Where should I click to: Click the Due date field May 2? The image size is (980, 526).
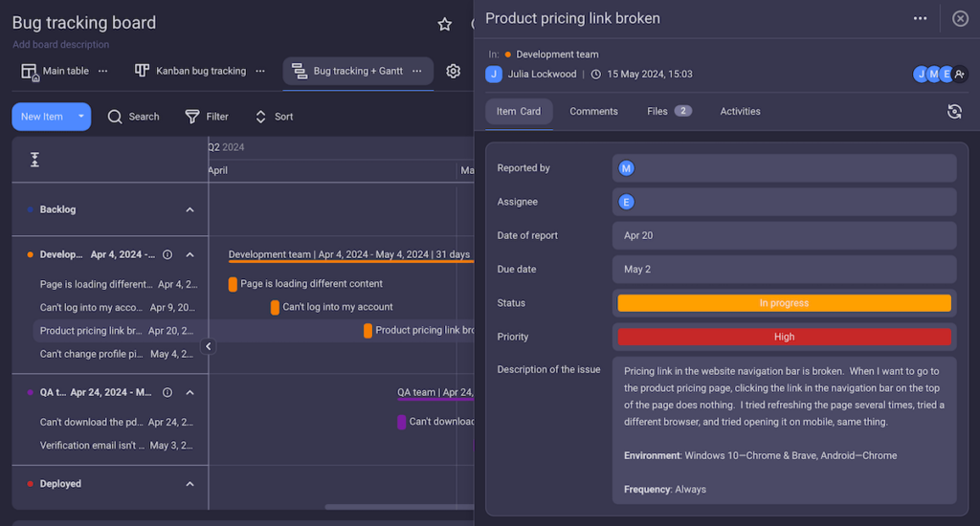pyautogui.click(x=785, y=270)
